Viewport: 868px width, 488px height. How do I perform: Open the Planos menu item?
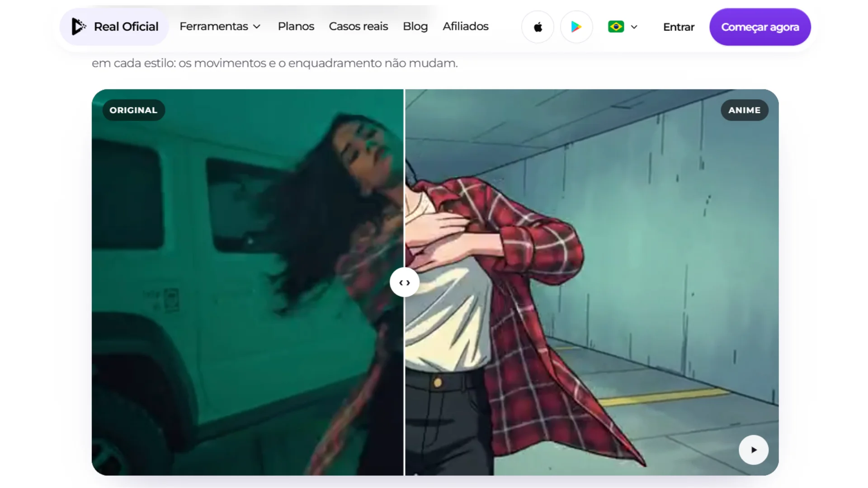[x=296, y=27]
